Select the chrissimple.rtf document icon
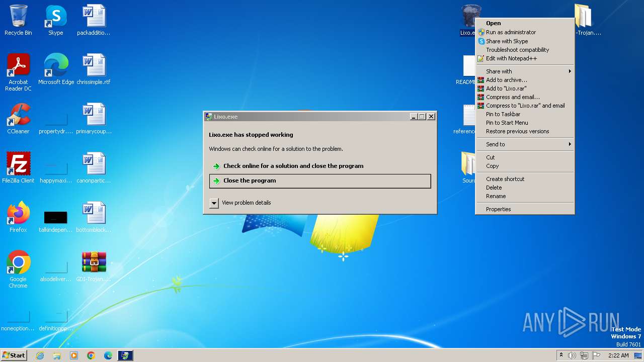The height and width of the screenshot is (362, 644). point(94,69)
